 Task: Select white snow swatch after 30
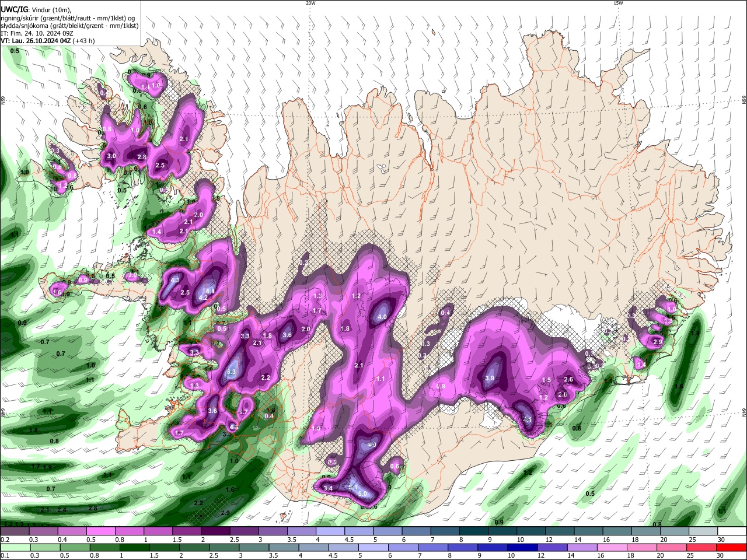pyautogui.click(x=732, y=531)
